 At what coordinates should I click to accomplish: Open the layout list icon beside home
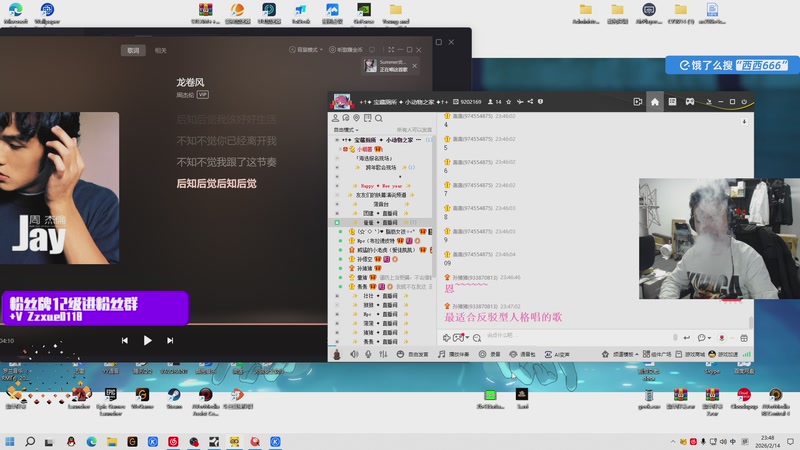pyautogui.click(x=672, y=102)
